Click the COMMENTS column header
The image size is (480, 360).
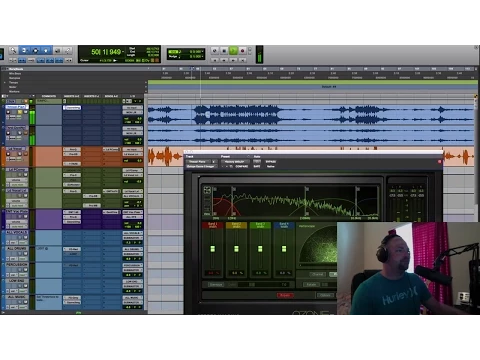point(49,96)
